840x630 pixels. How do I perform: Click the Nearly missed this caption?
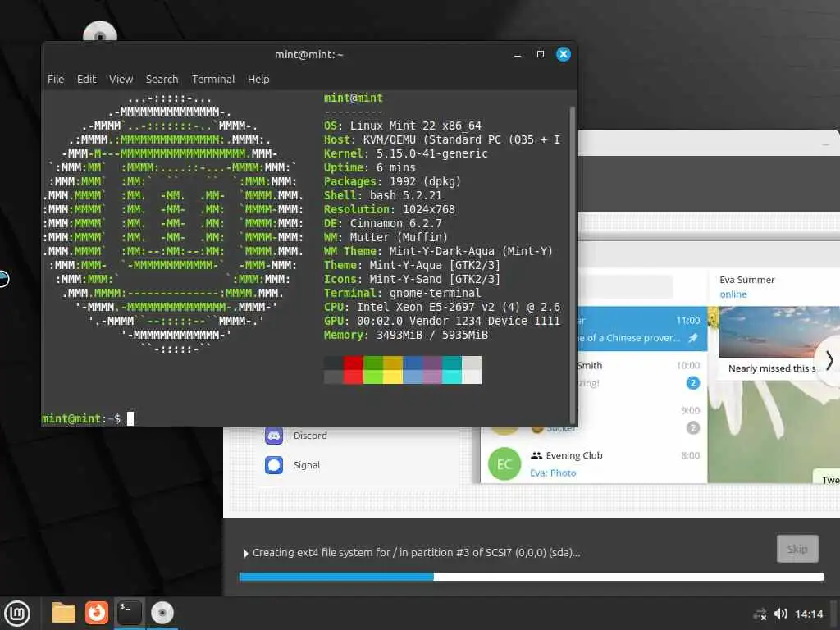[x=772, y=368]
